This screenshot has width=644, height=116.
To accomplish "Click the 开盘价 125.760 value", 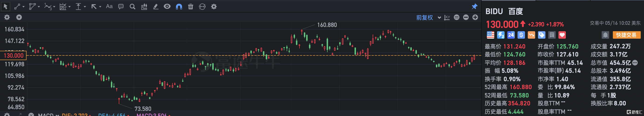I will 567,46.
